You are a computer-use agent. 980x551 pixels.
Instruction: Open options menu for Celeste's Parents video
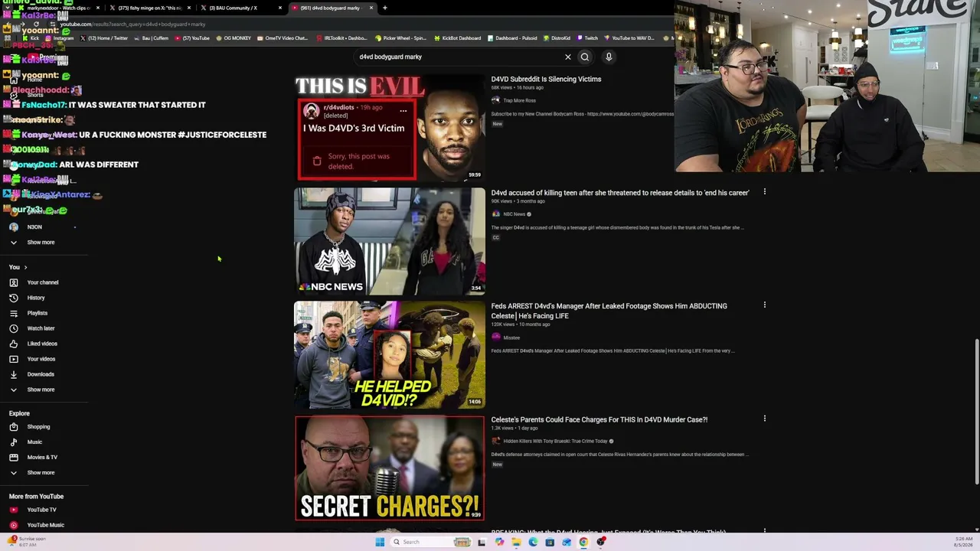[764, 419]
